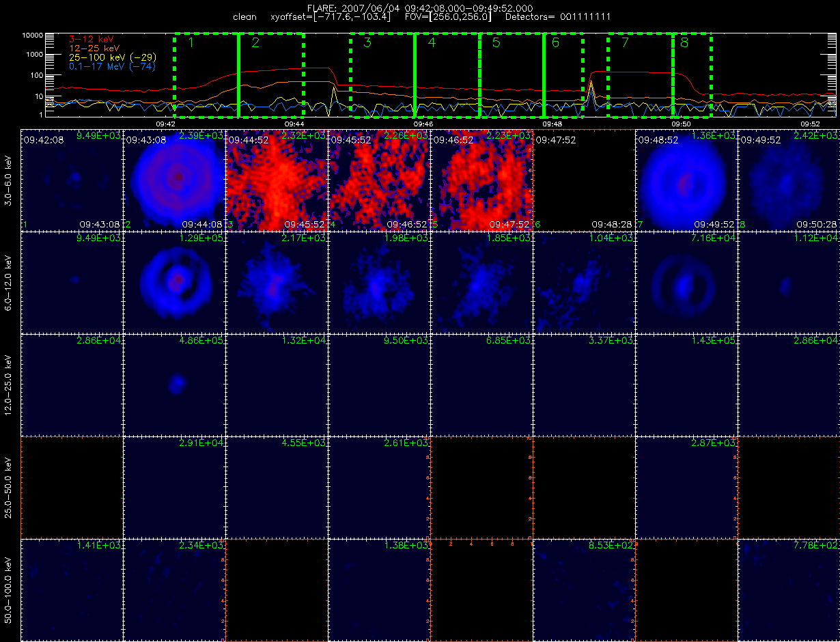Select time interval 1 in light curve

click(207, 75)
